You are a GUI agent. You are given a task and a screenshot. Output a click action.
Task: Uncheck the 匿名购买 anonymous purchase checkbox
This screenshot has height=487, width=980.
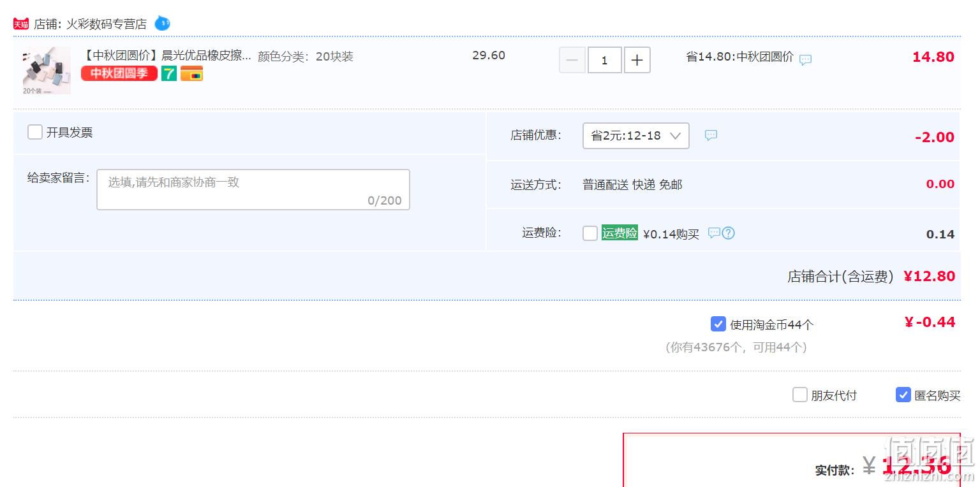(903, 395)
